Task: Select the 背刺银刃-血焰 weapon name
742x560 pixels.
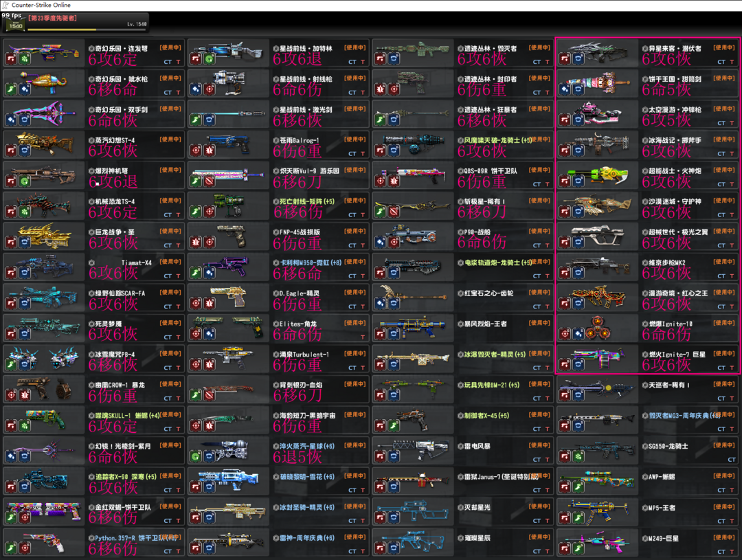Action: pos(301,385)
